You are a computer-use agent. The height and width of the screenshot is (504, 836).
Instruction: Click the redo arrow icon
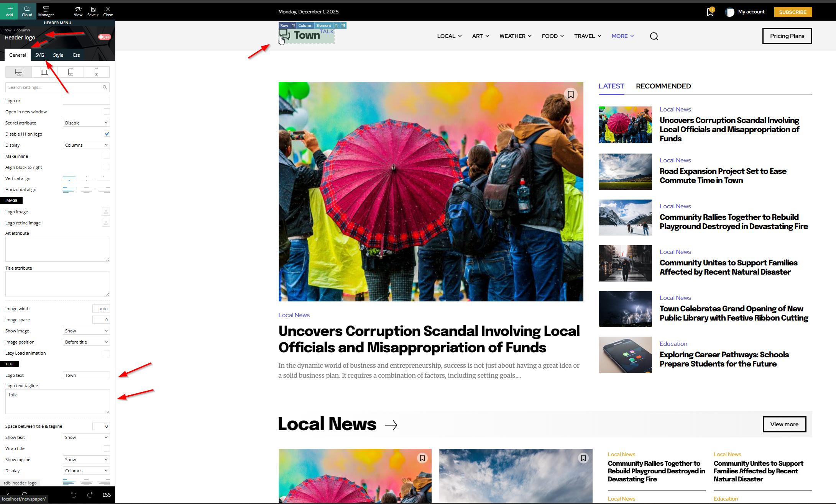90,495
